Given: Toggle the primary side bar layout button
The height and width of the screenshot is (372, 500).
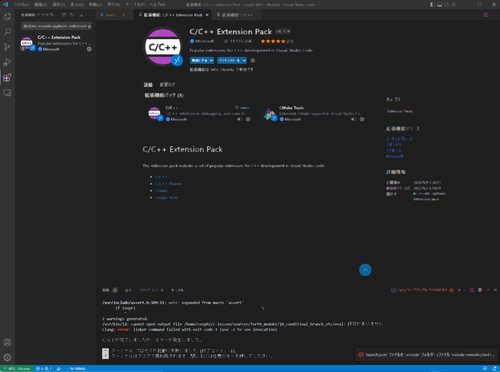Looking at the screenshot, I should click(x=432, y=5).
